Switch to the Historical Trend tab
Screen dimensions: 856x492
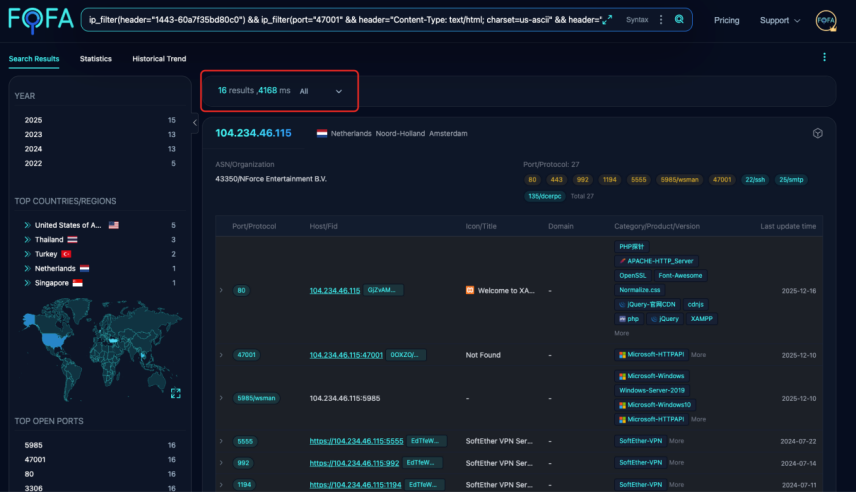[159, 59]
